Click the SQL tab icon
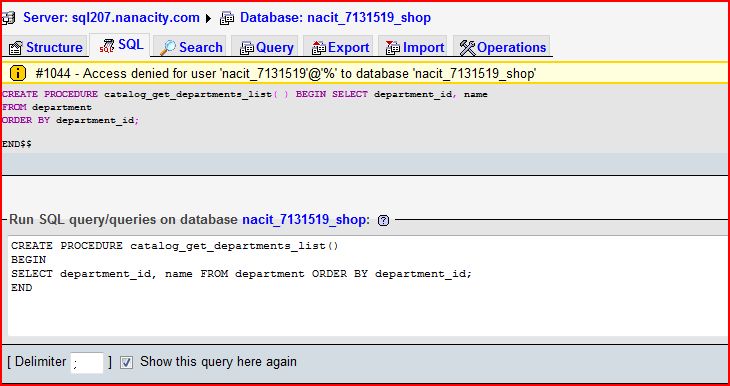This screenshot has height=386, width=730. pyautogui.click(x=107, y=46)
